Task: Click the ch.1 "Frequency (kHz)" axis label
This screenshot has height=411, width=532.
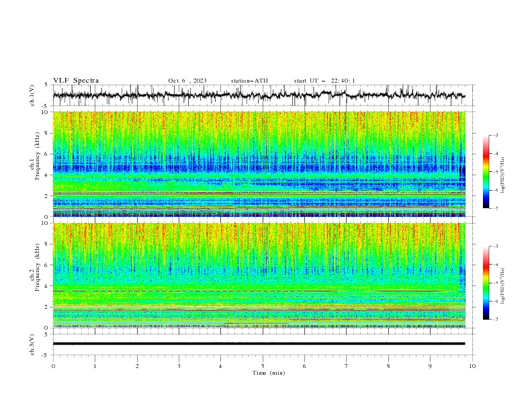Action: point(38,156)
